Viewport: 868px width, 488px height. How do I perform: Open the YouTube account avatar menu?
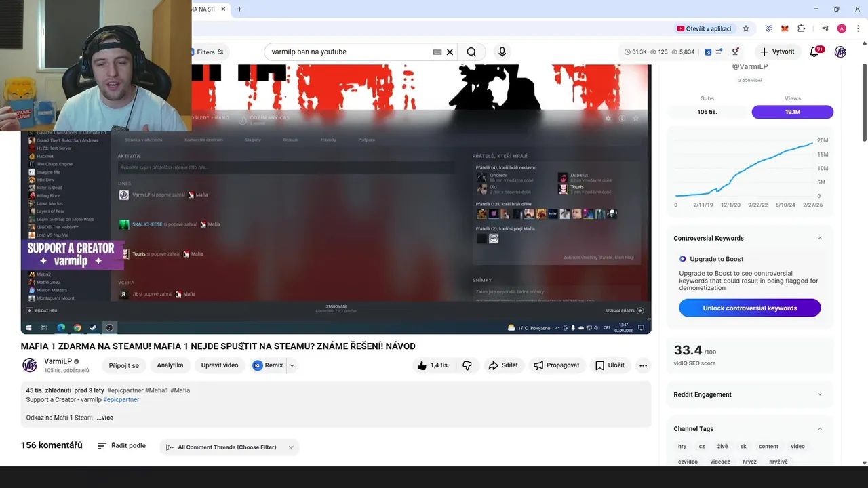click(840, 52)
